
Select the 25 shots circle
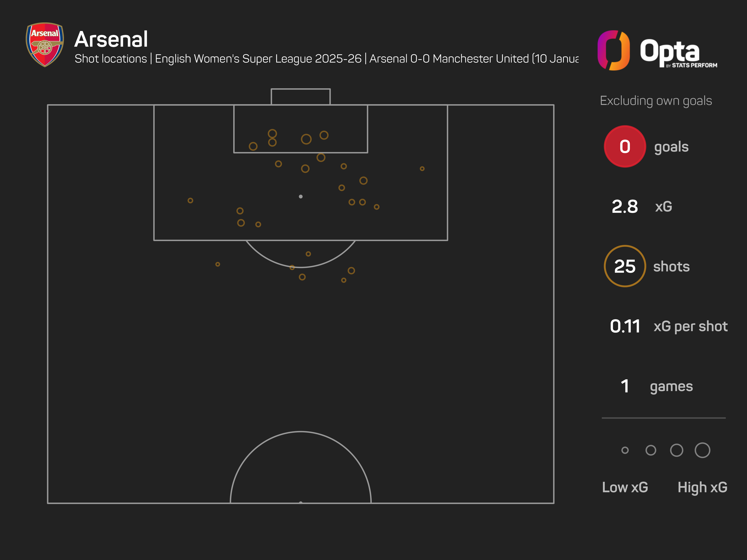[x=625, y=266]
